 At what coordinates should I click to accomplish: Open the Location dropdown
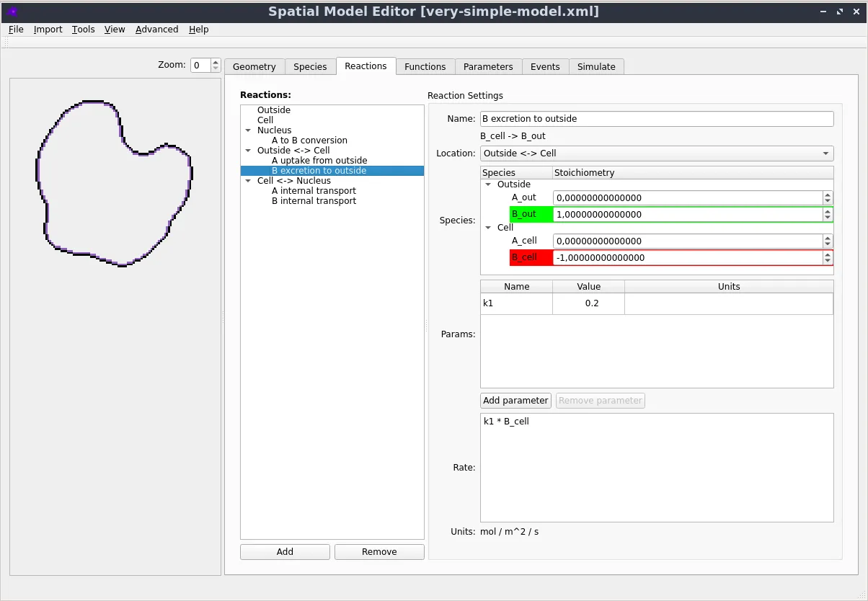[657, 153]
